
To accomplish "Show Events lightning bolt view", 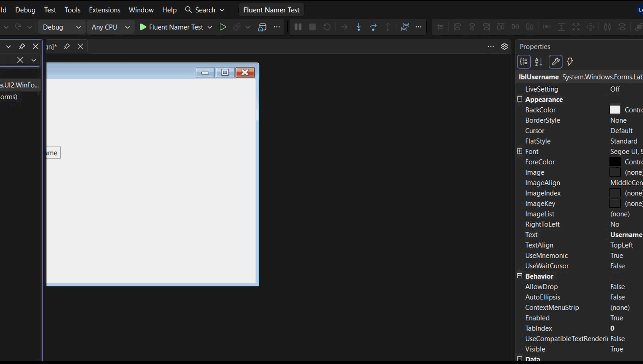I will [570, 62].
